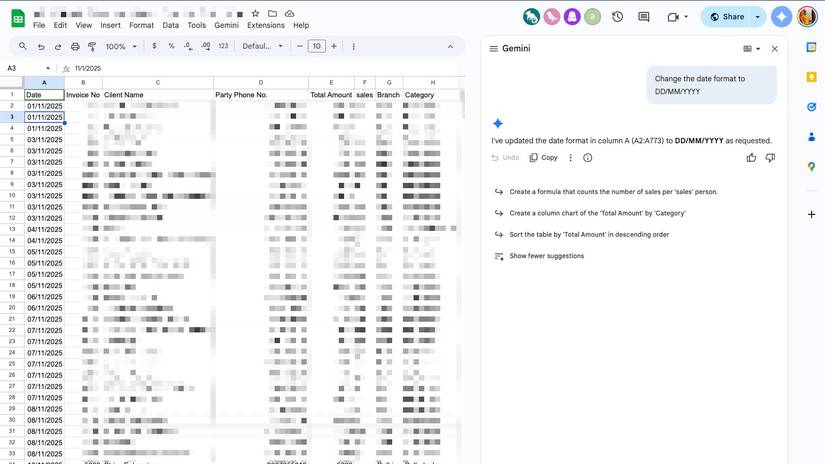This screenshot has width=825, height=464.
Task: Click 'Show fewer suggestions'
Action: pos(546,256)
